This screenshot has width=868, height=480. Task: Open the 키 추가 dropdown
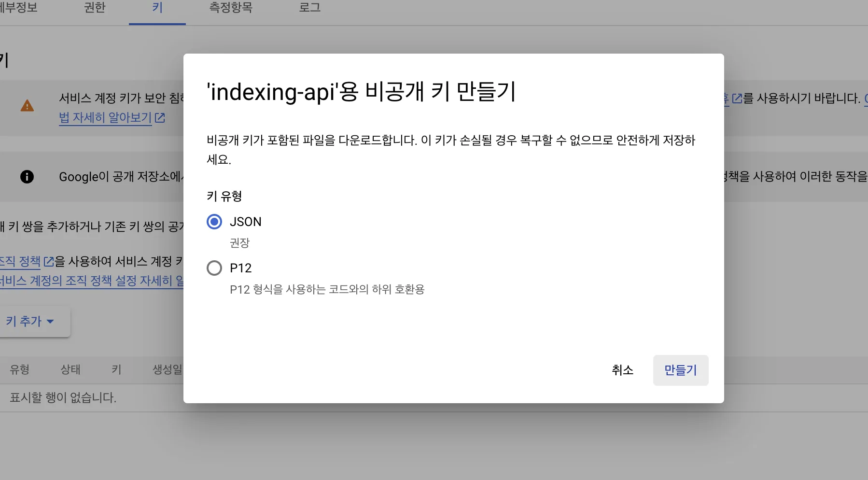(30, 321)
